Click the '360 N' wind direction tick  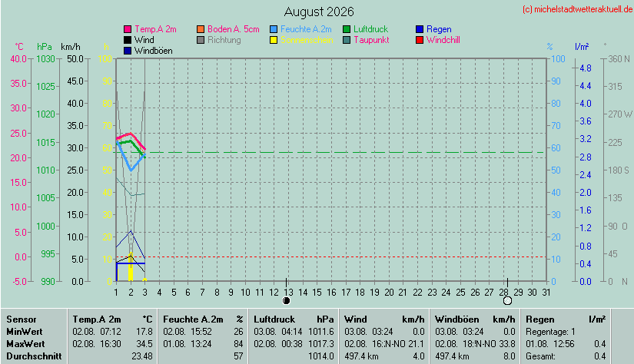[619, 59]
